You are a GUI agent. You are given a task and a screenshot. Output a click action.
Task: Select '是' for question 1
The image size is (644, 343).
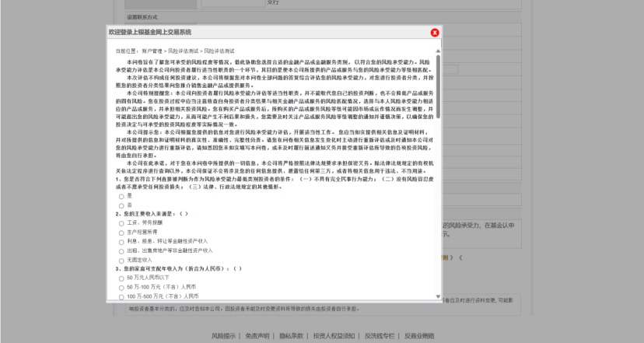pyautogui.click(x=121, y=195)
